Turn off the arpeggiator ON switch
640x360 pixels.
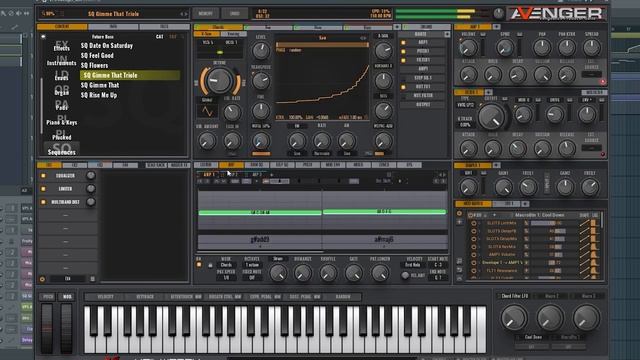coord(199,265)
